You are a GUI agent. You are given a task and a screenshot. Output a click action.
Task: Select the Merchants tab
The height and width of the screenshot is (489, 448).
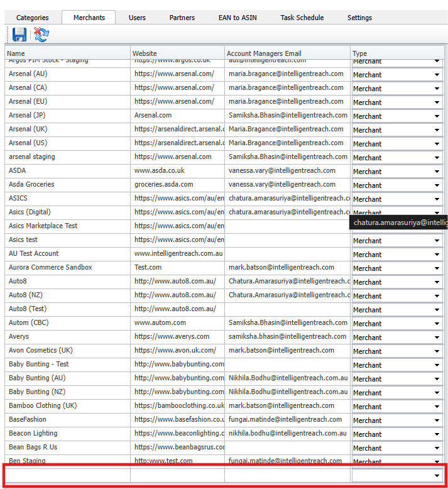(89, 18)
